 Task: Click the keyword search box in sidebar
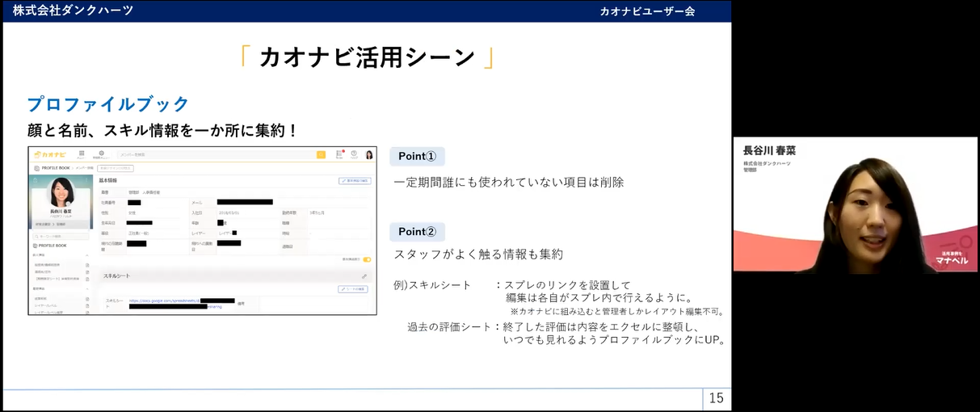61,236
